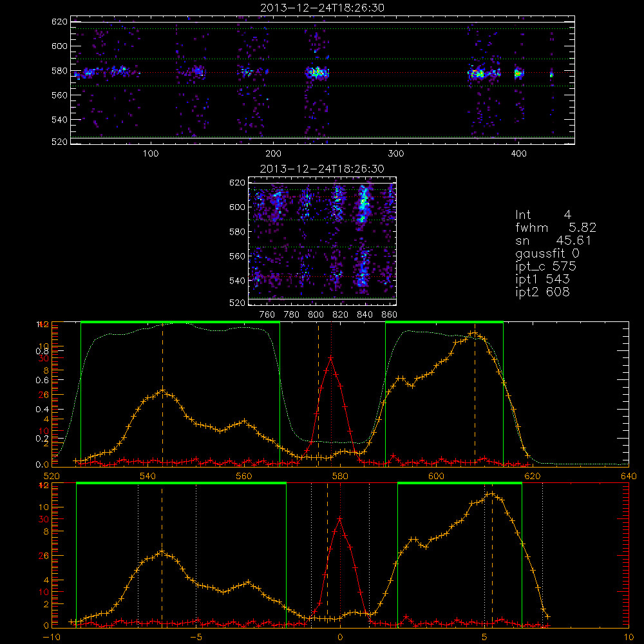Click x-axis label 640 of the upper line plot
Viewport: 644px width, 644px height.
point(629,477)
